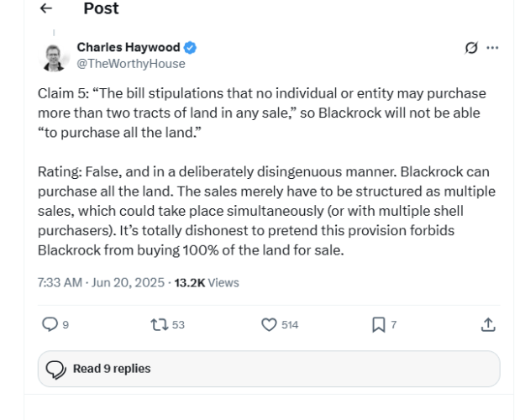Toggle the heart to like the post

click(269, 324)
